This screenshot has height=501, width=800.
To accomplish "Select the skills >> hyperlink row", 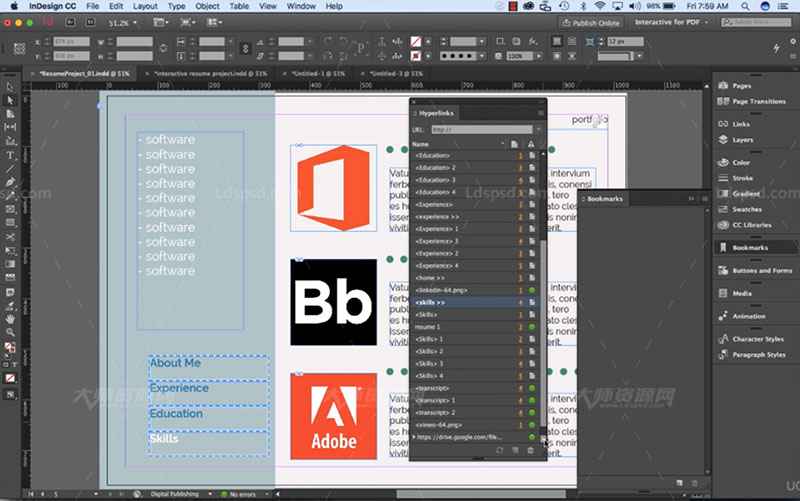I will coord(474,303).
